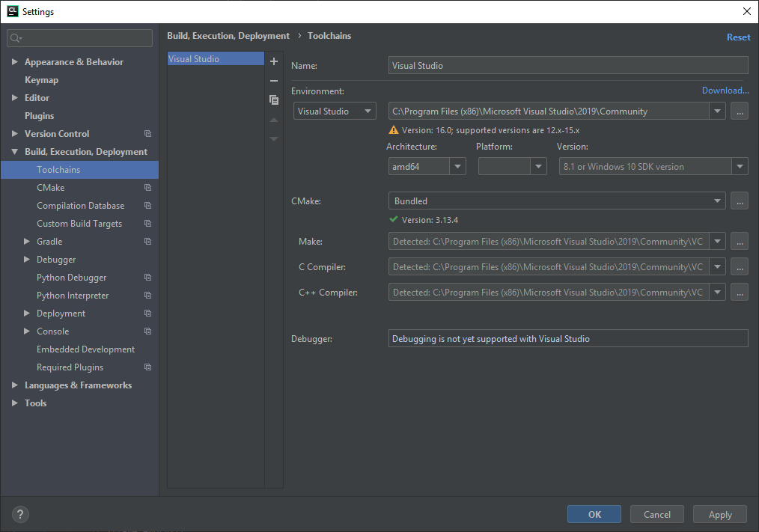This screenshot has width=759, height=532.
Task: Click project-level icon beside Console
Action: pyautogui.click(x=147, y=331)
